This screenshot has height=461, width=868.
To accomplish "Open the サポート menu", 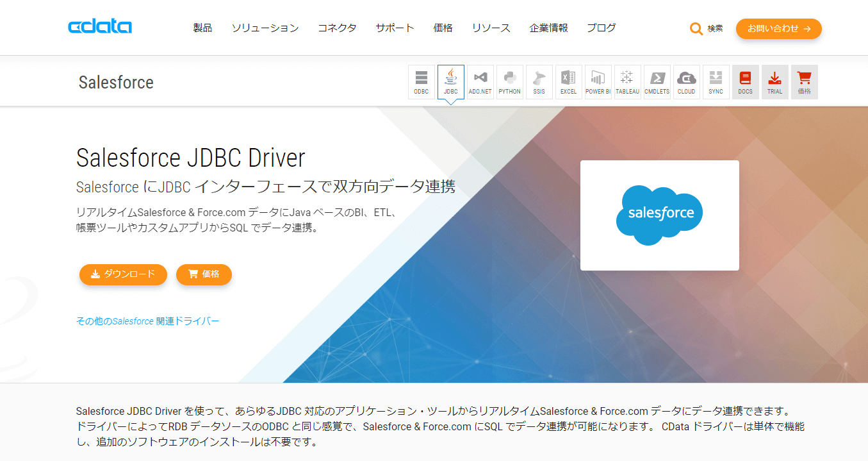I will pyautogui.click(x=395, y=28).
